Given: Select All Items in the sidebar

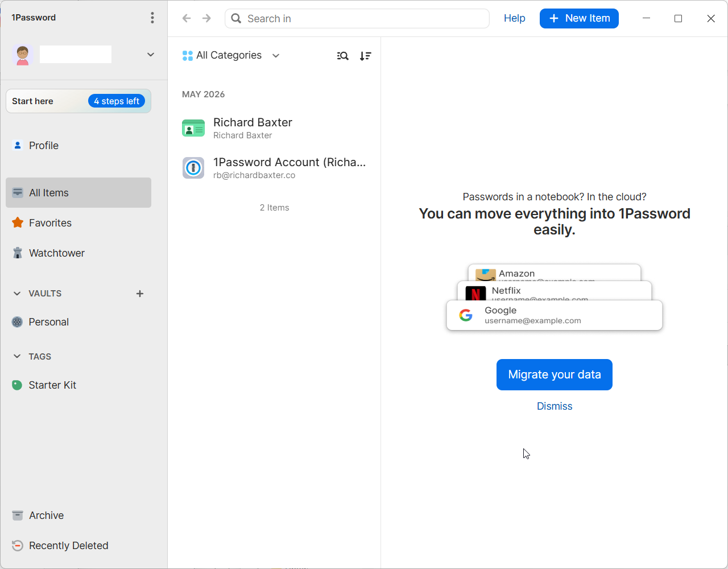Looking at the screenshot, I should pos(78,193).
